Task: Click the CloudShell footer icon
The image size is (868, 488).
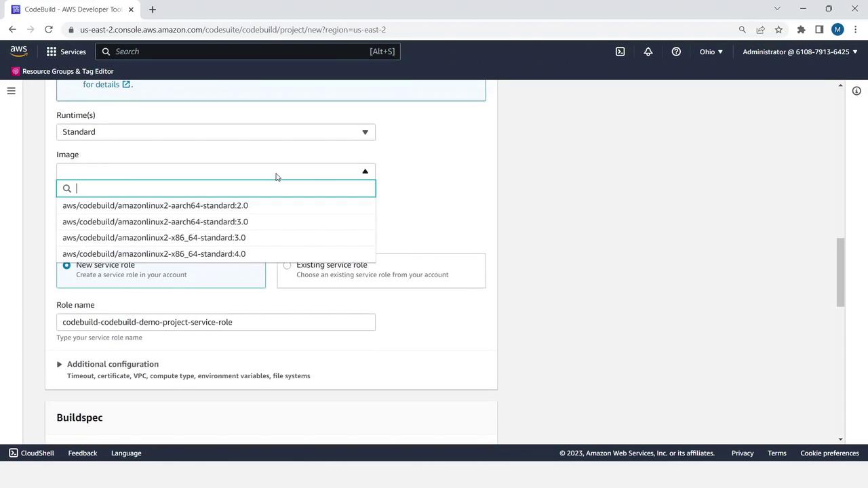Action: tap(14, 453)
